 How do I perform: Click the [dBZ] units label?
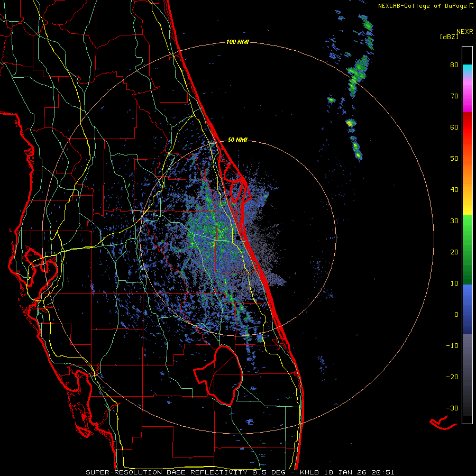coord(449,37)
